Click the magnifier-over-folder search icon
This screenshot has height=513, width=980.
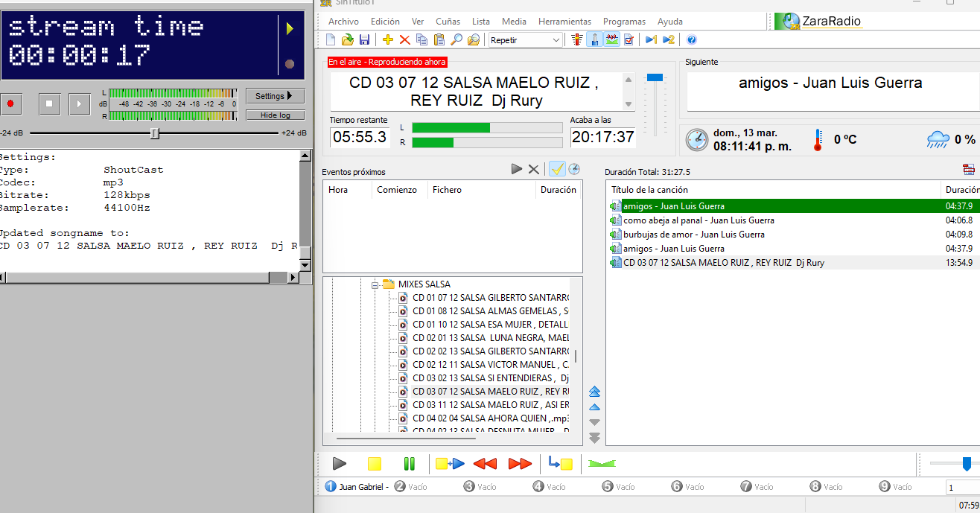474,39
